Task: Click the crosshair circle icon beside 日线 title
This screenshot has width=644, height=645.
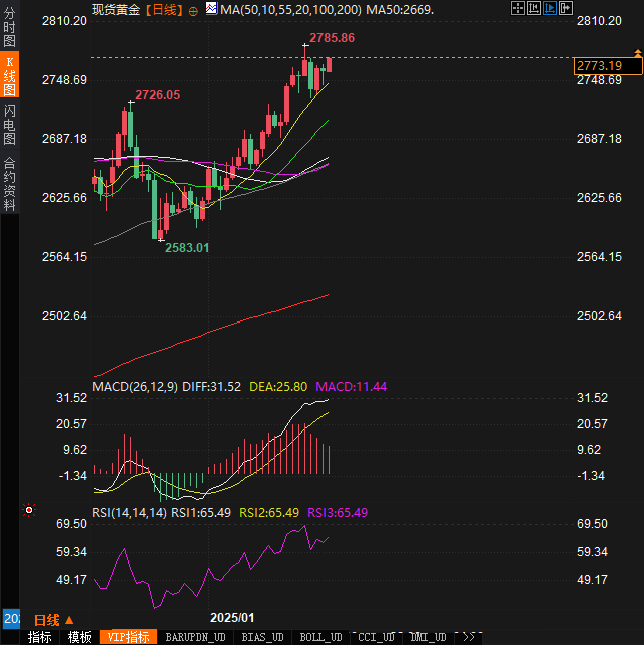Action: coord(193,12)
